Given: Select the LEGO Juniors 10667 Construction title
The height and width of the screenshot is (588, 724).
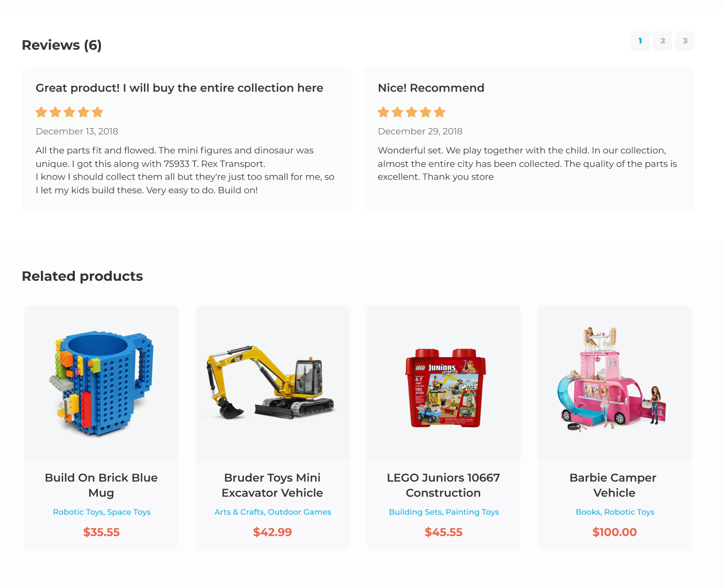Looking at the screenshot, I should 444,485.
